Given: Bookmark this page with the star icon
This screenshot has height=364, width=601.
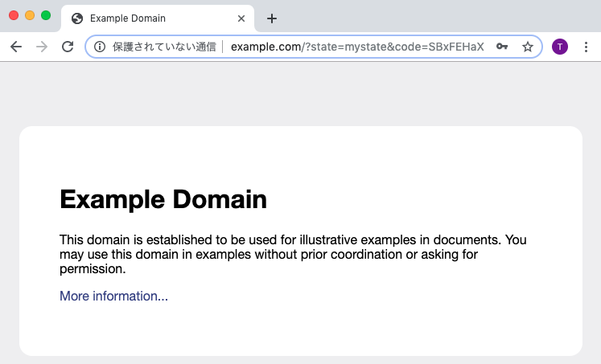Looking at the screenshot, I should click(528, 47).
